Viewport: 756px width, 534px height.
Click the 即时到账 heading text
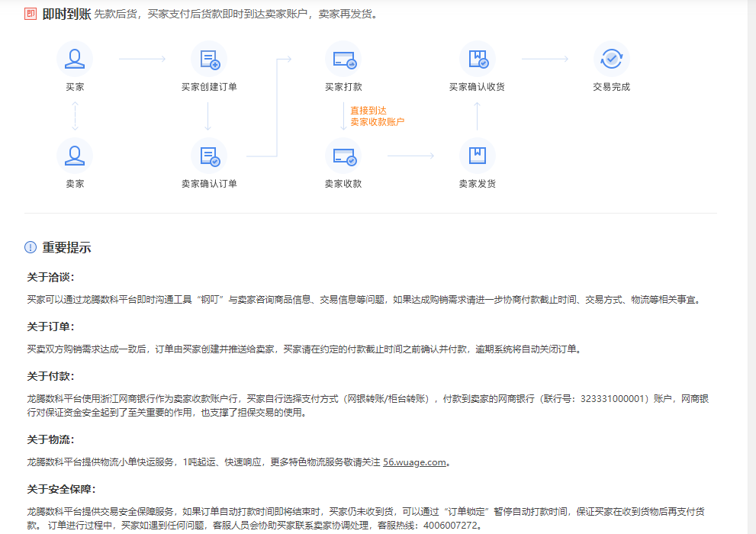pyautogui.click(x=66, y=14)
